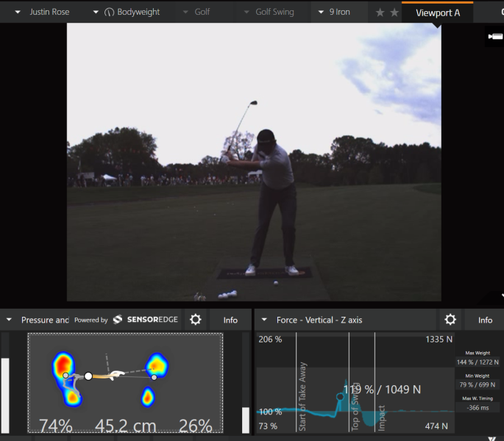Click the Top of Swing marker line

[x=349, y=382]
